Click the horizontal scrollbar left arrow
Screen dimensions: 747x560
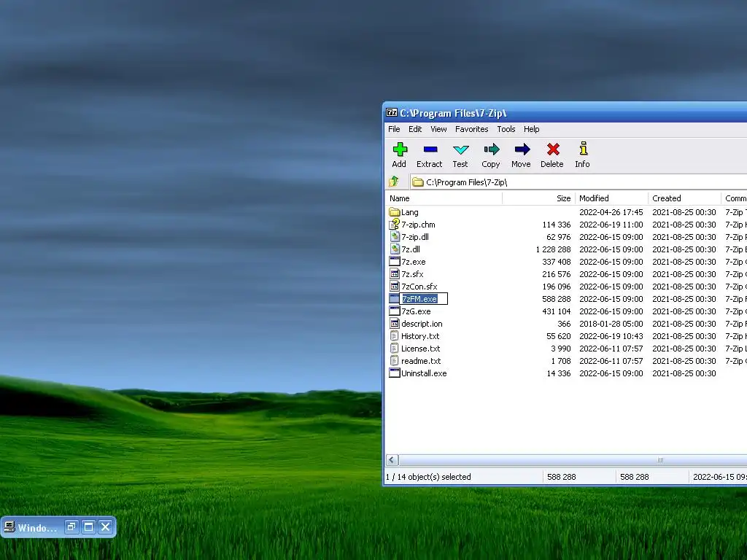coord(392,459)
